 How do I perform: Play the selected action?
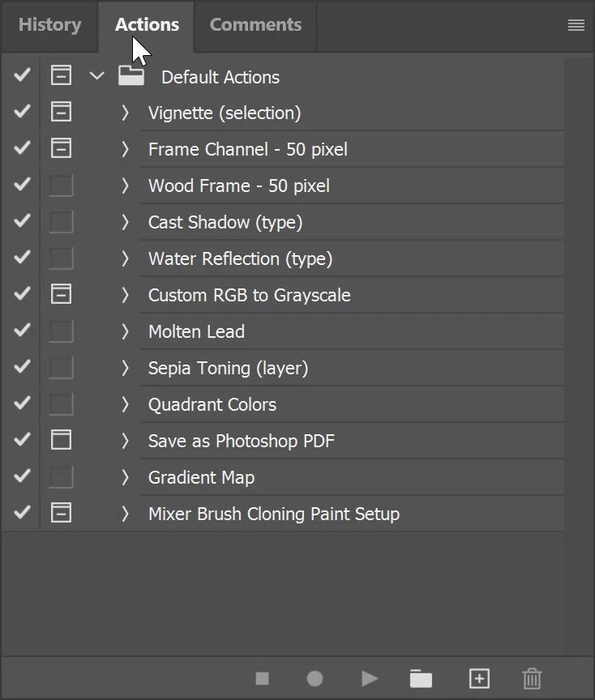[370, 678]
